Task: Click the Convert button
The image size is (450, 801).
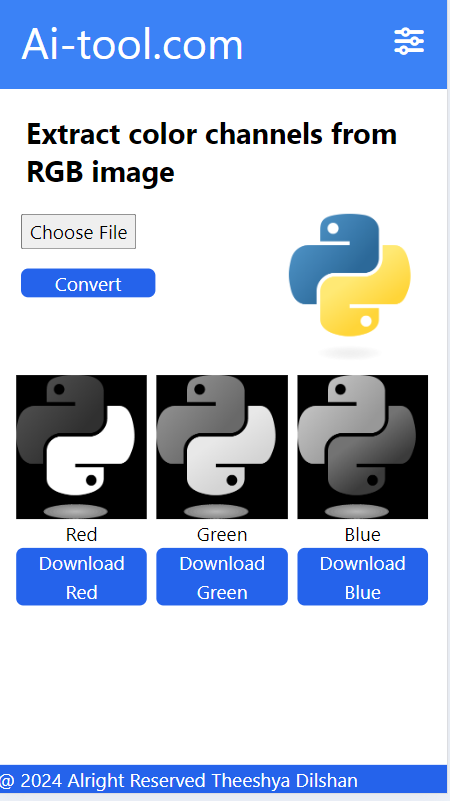Action: tap(88, 283)
